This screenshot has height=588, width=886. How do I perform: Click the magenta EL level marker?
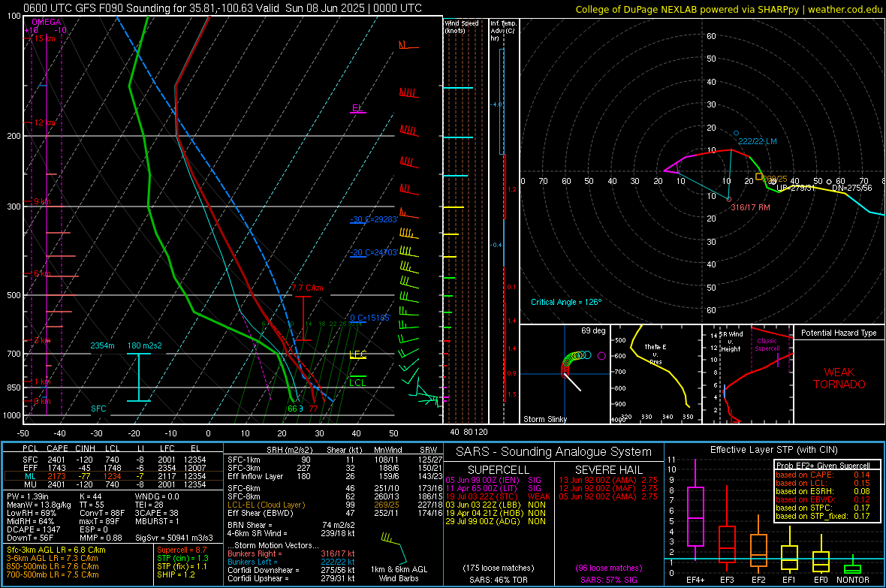[357, 108]
